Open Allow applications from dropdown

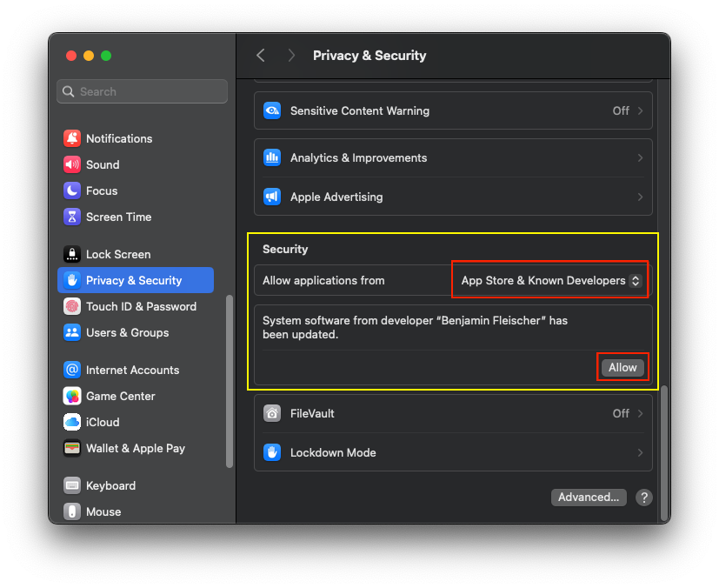coord(550,281)
